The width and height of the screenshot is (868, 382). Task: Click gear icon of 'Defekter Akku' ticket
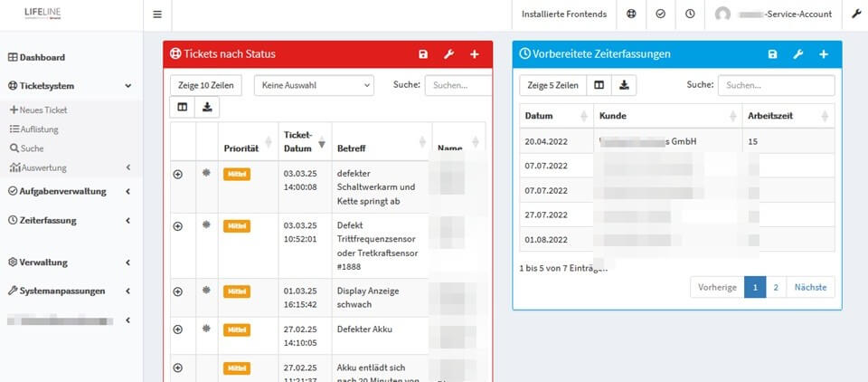(x=206, y=329)
